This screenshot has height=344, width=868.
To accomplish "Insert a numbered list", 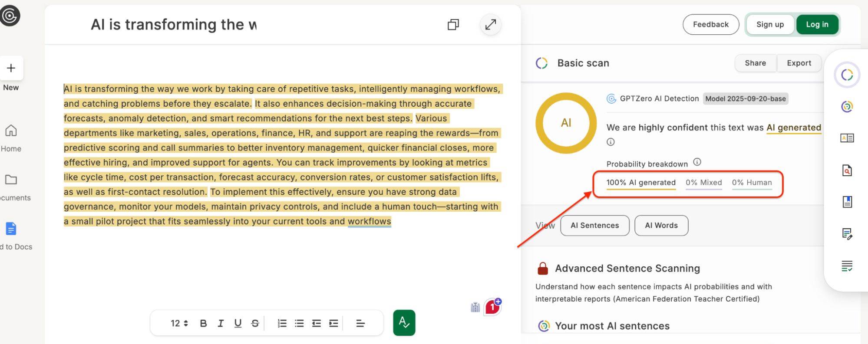I will [x=282, y=323].
